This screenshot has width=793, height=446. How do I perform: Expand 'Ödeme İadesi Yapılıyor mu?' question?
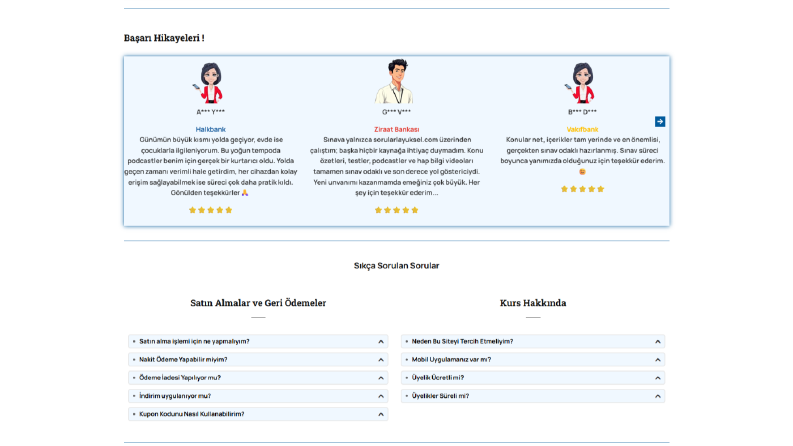click(x=258, y=378)
